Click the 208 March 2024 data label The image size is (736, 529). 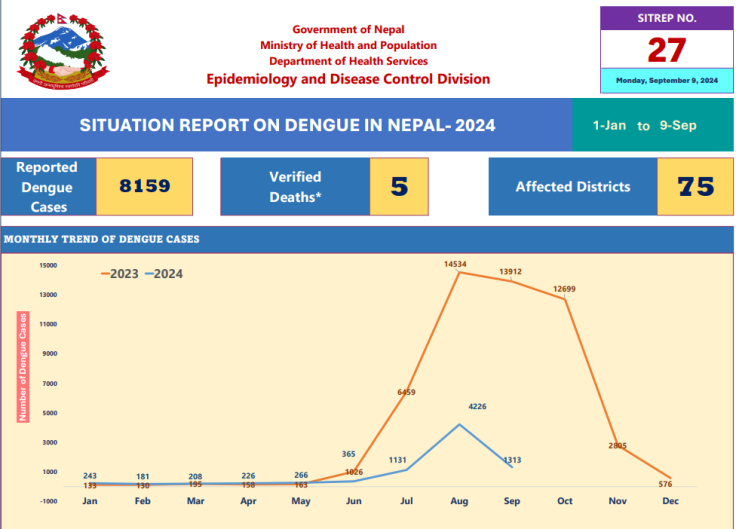tap(195, 477)
